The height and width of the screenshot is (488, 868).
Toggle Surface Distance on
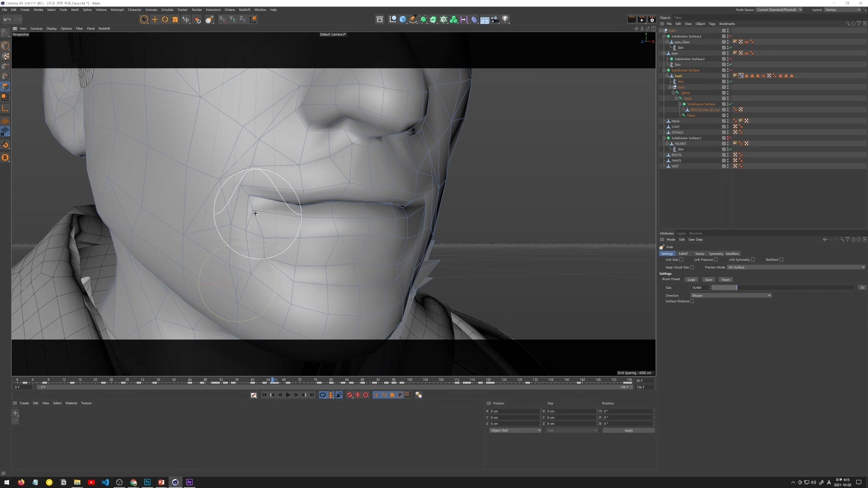point(692,301)
